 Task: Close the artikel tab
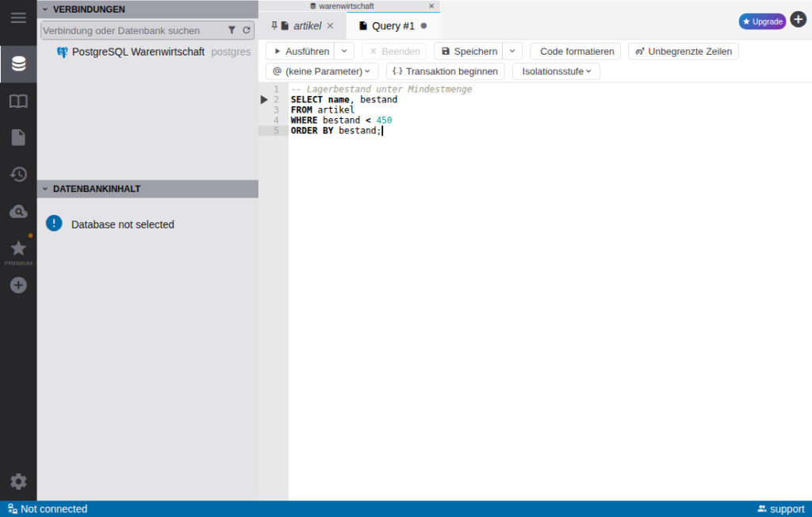pos(331,26)
